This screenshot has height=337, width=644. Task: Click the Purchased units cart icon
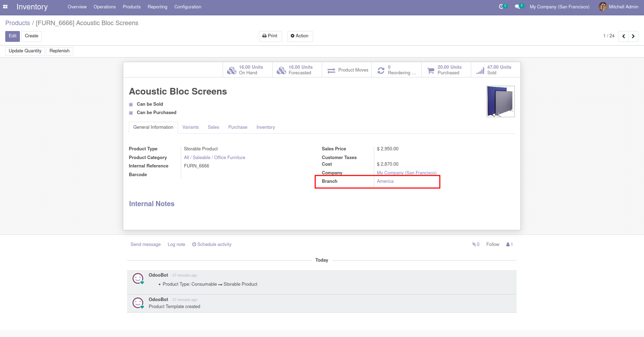(431, 70)
